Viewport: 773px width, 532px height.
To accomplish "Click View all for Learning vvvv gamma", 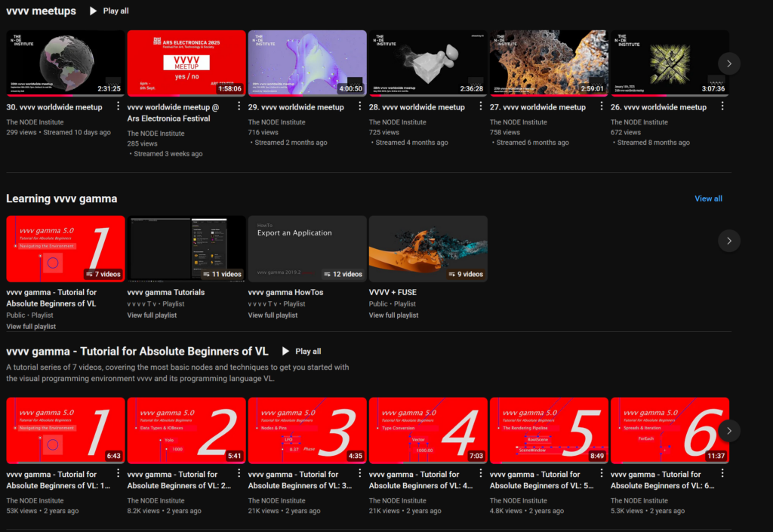I will (708, 198).
